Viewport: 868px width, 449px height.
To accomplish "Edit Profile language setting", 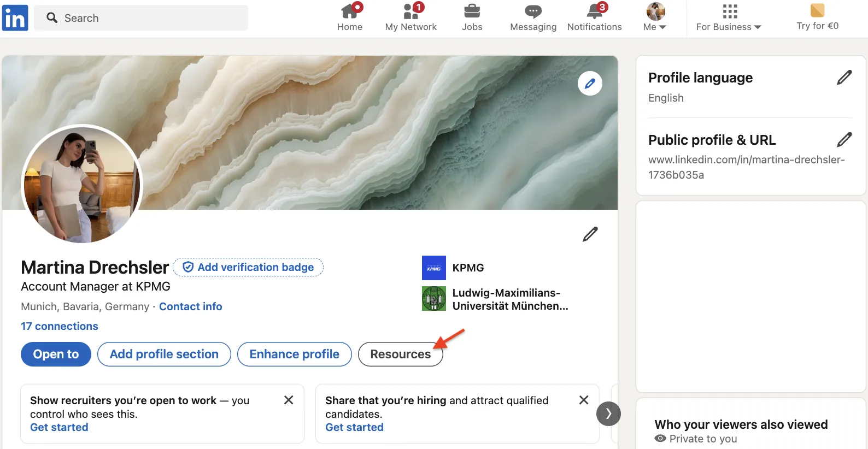I will tap(844, 78).
